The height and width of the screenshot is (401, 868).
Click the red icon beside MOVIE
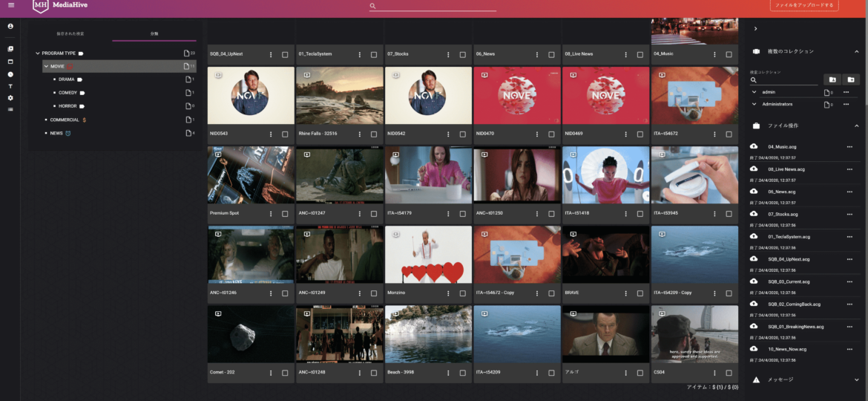[70, 67]
